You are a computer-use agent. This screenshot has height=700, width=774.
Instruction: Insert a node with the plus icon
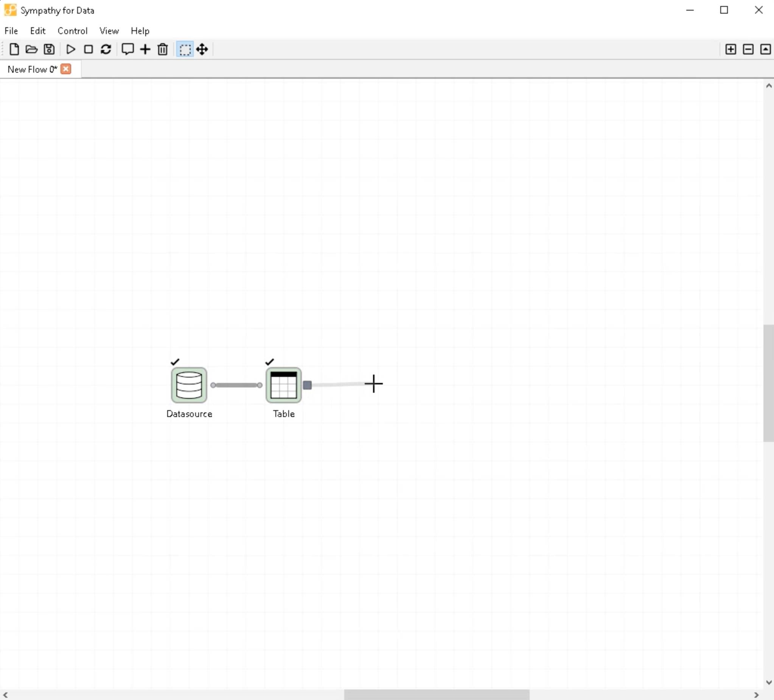coord(145,49)
